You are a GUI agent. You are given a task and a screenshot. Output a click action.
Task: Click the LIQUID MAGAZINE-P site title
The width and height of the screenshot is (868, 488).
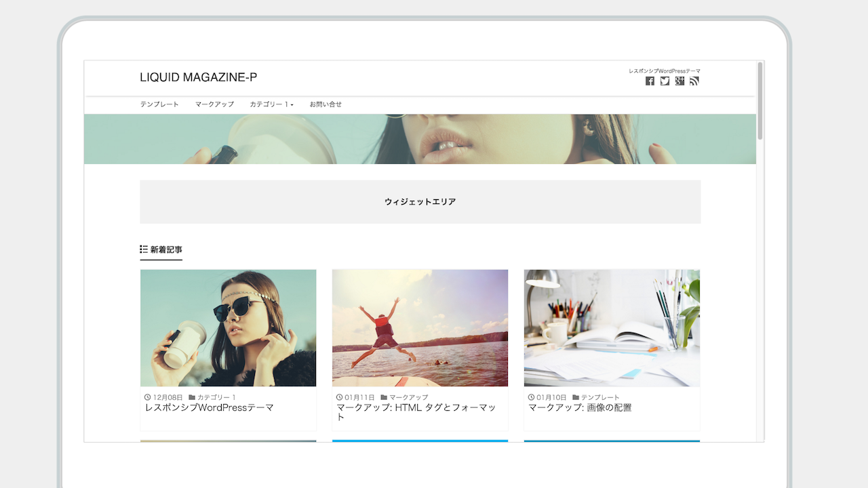(198, 77)
